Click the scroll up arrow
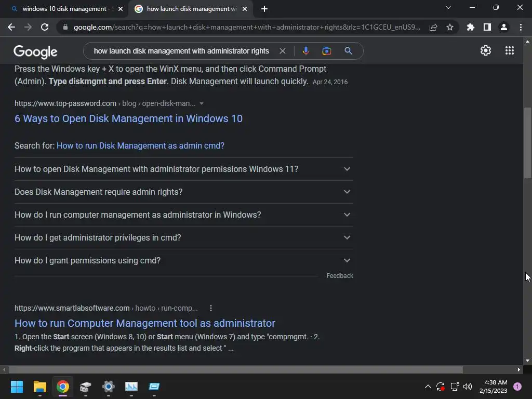 [x=527, y=42]
